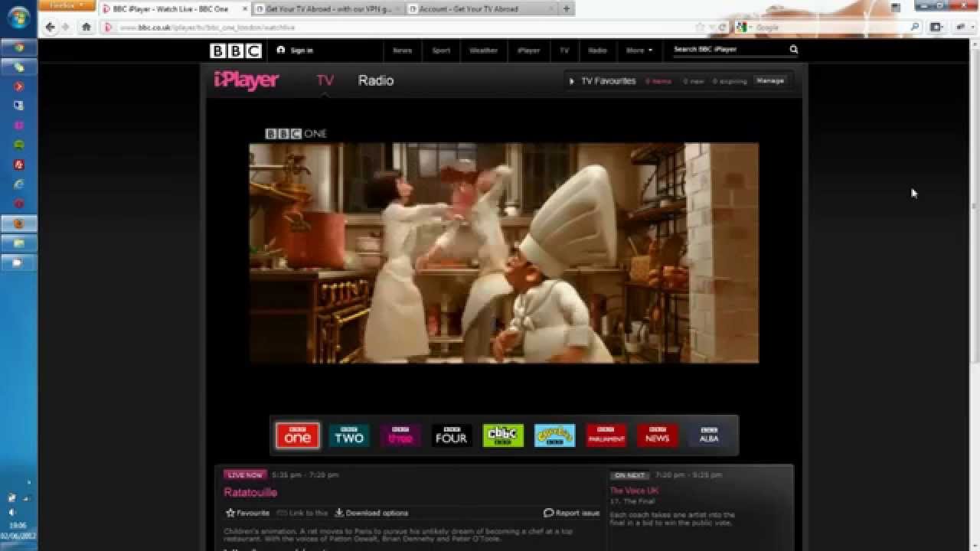
Task: Click the browser address bar URL
Action: pos(207,28)
